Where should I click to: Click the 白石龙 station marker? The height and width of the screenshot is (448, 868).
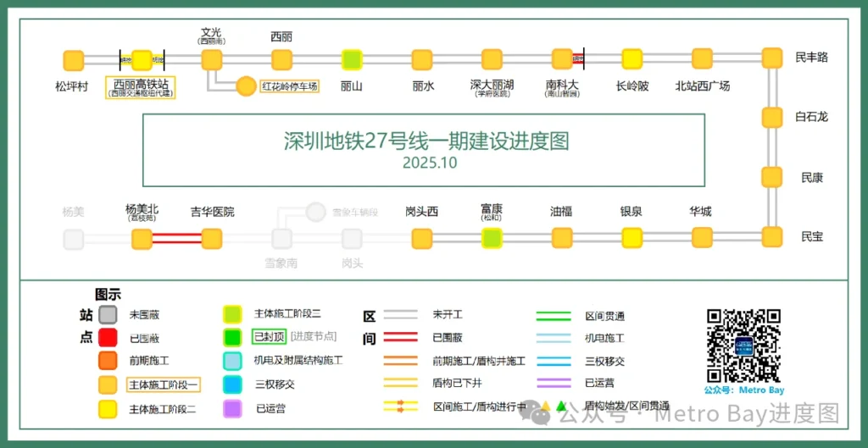click(771, 117)
